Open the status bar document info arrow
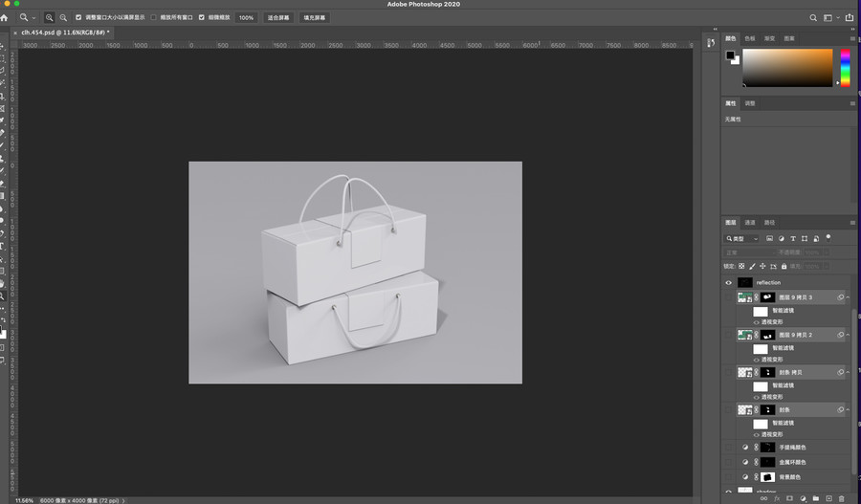Viewport: 861px width, 504px height. [123, 501]
